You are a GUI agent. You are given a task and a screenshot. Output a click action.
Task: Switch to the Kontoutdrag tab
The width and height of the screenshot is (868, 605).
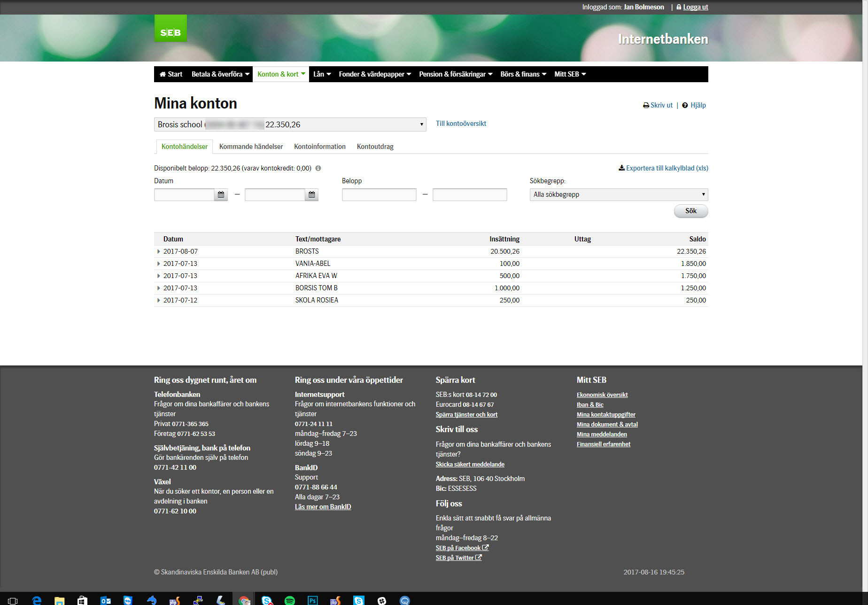(375, 147)
